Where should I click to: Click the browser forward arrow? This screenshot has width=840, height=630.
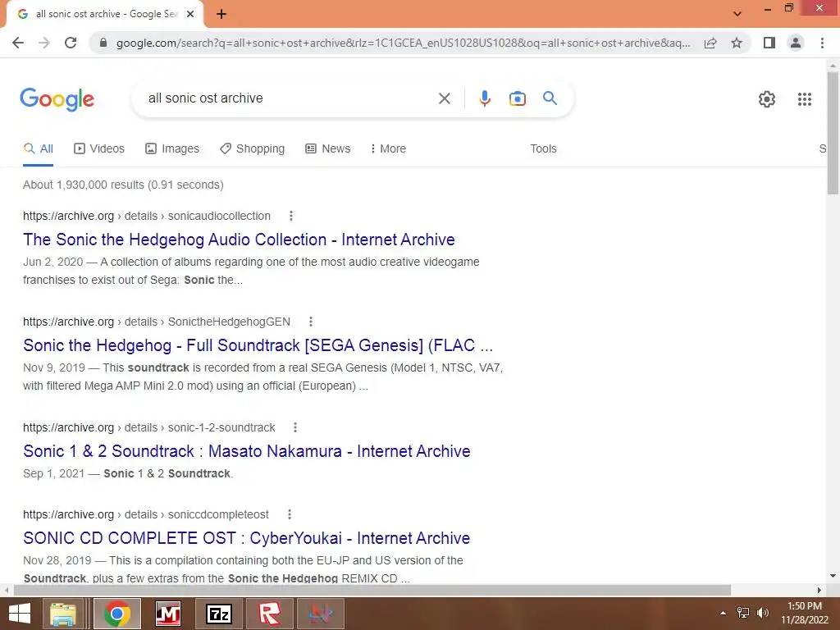tap(44, 43)
